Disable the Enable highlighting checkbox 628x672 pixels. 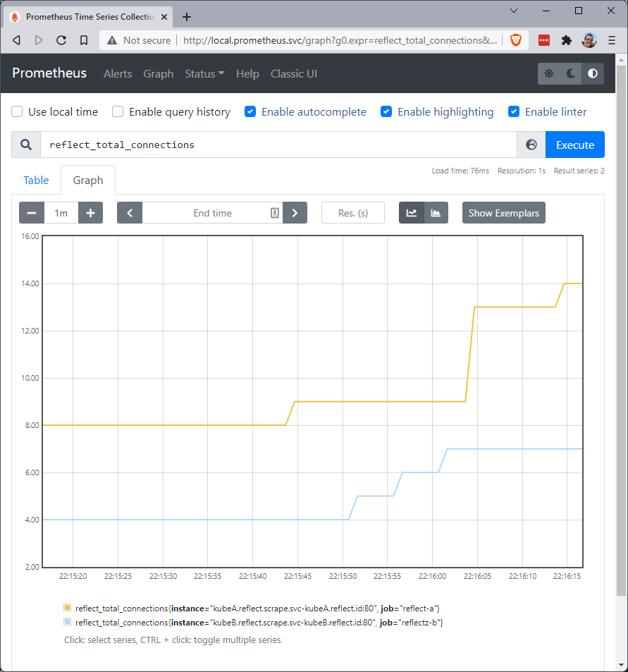[386, 111]
